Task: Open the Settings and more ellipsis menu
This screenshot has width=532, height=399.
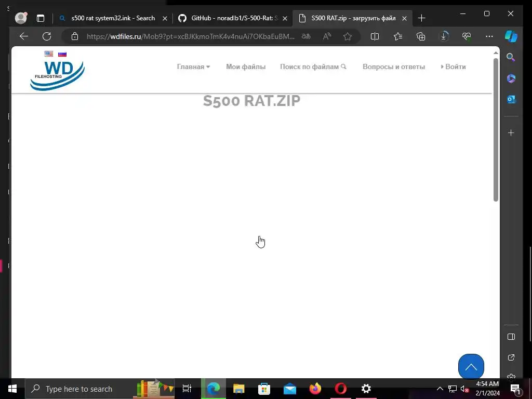Action: click(489, 36)
